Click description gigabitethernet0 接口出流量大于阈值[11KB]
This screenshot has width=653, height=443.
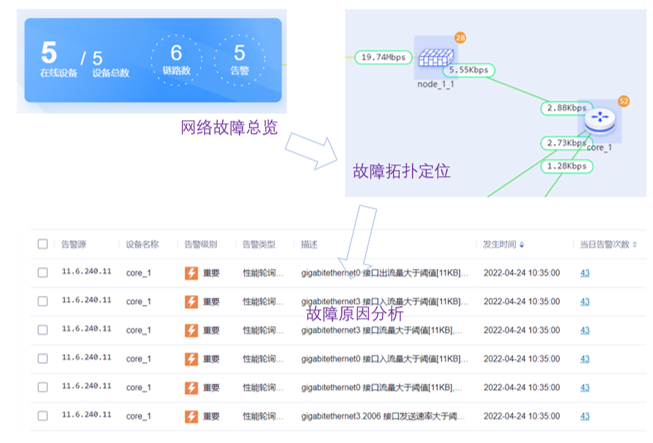[384, 273]
